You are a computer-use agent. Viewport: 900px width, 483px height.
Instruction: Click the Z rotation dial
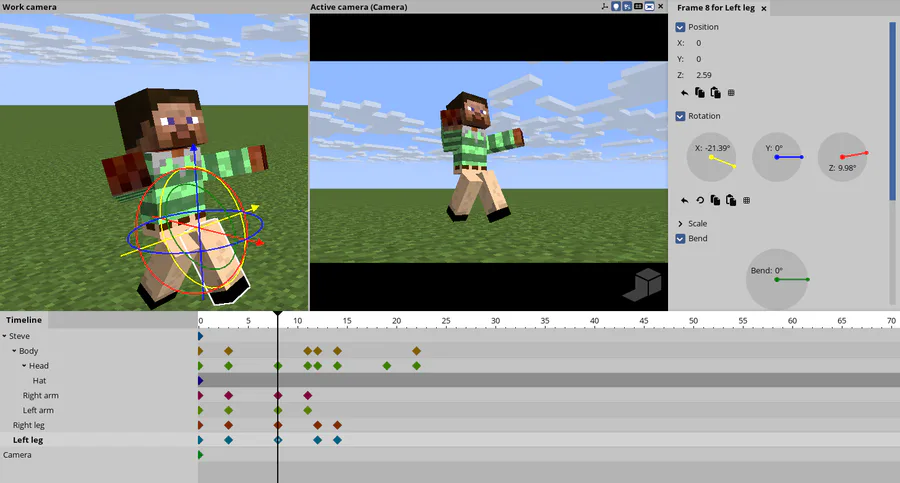(842, 157)
